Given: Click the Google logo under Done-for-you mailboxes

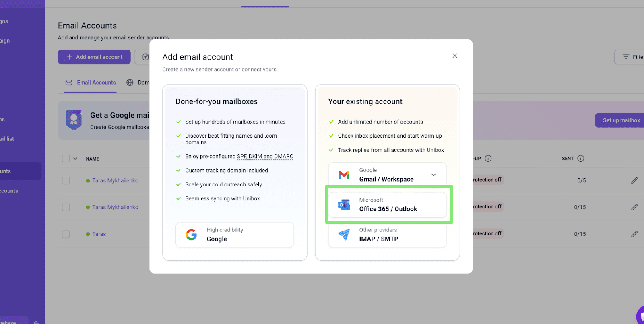Looking at the screenshot, I should pos(191,235).
